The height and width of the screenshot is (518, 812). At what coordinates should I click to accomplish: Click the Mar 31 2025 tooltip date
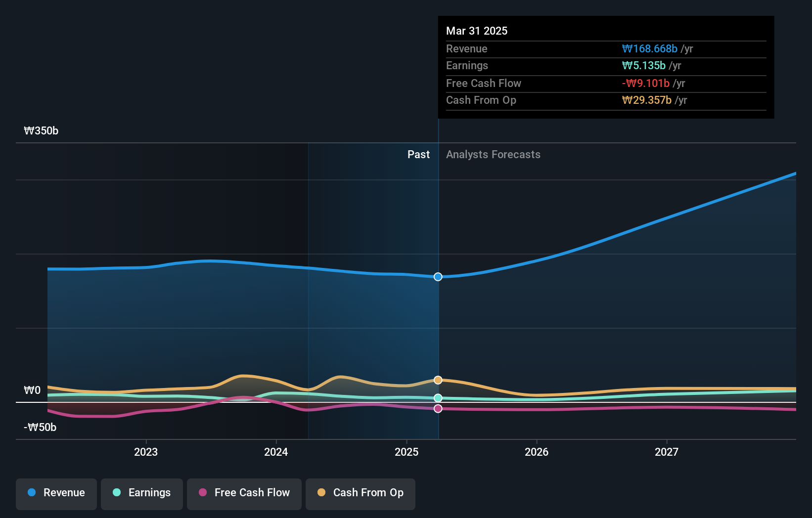click(477, 31)
